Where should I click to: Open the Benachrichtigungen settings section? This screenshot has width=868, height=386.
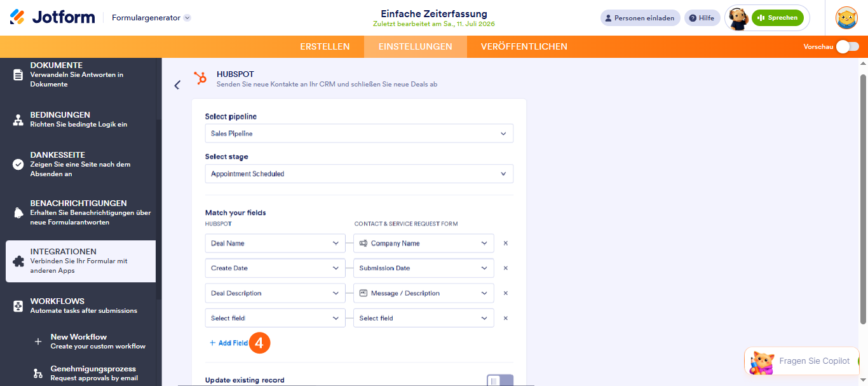coord(81,212)
